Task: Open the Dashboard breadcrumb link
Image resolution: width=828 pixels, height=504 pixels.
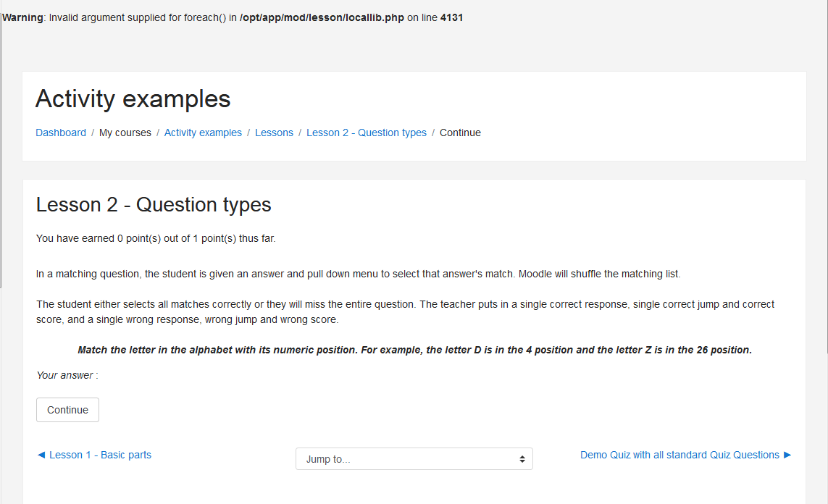Action: point(61,133)
